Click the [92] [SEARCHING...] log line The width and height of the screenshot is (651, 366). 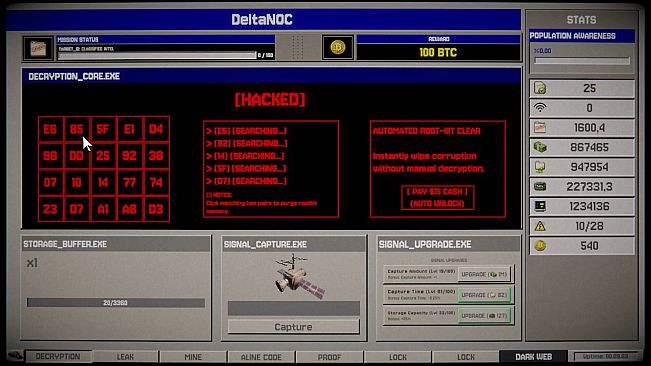pyautogui.click(x=247, y=143)
